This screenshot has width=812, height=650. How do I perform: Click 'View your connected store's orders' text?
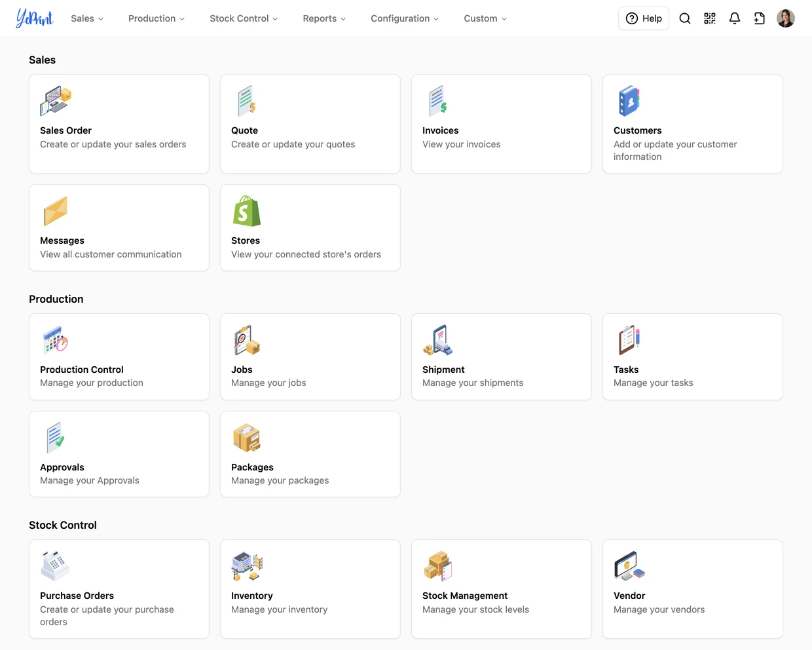pos(306,254)
